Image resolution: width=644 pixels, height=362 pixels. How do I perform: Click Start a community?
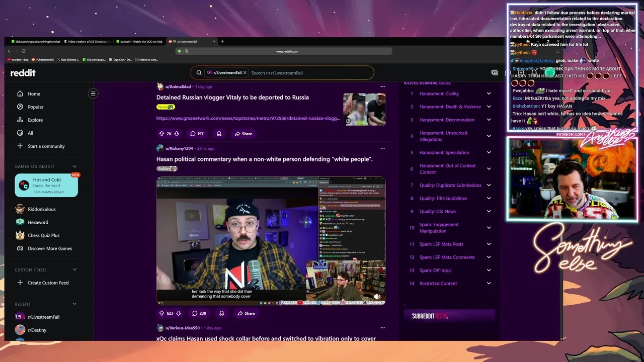click(46, 146)
